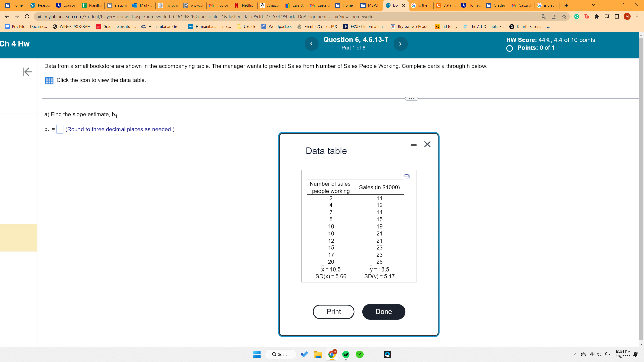Click the b1 slope answer box
This screenshot has width=644, height=362.
tap(60, 129)
